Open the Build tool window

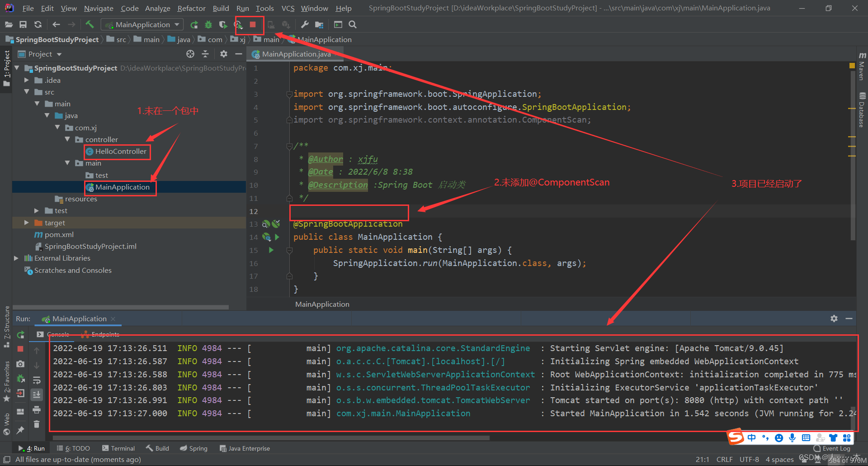pyautogui.click(x=157, y=448)
